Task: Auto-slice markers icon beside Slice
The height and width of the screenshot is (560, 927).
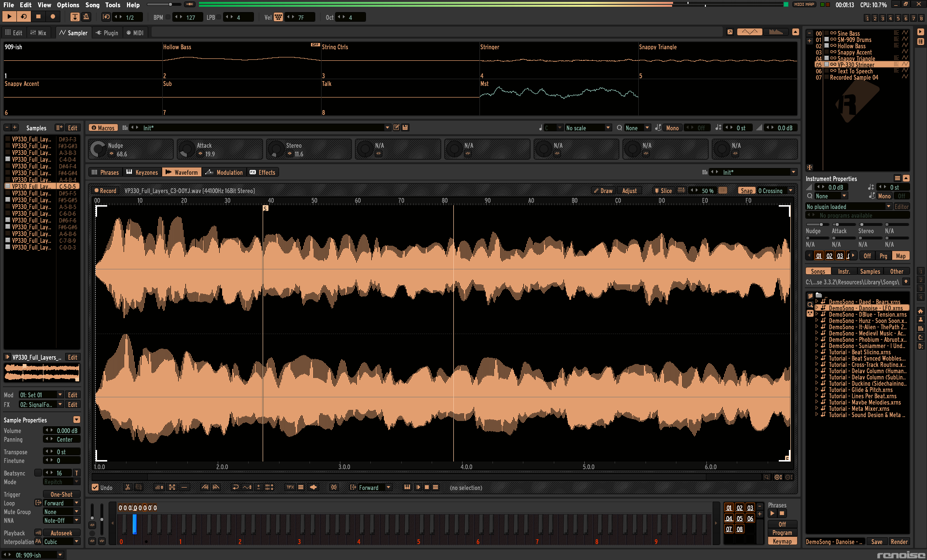Action: tap(681, 191)
